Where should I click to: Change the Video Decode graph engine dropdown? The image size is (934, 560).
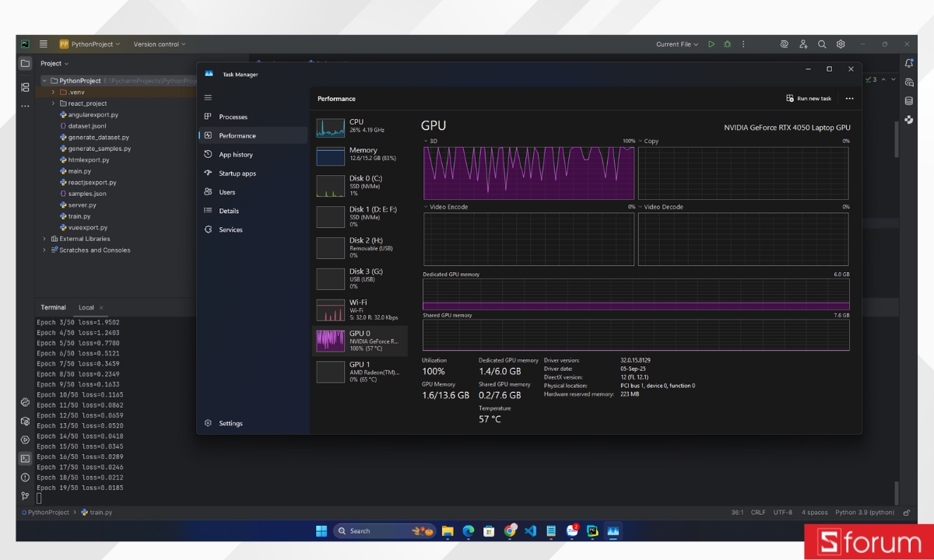coord(661,207)
